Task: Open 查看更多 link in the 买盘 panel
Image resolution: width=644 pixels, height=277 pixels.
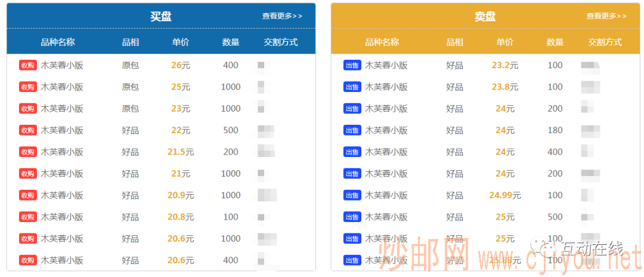Action: point(282,16)
